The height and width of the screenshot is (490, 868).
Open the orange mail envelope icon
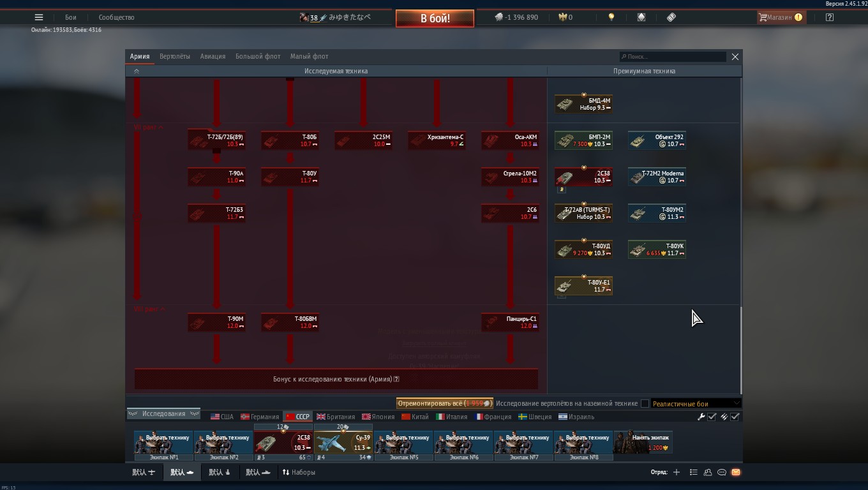click(735, 472)
